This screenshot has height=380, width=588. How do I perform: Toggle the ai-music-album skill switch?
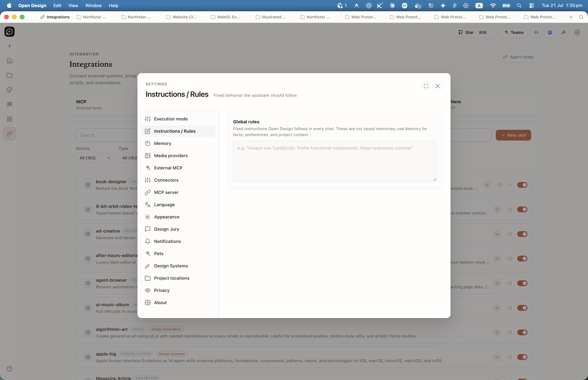tap(522, 308)
